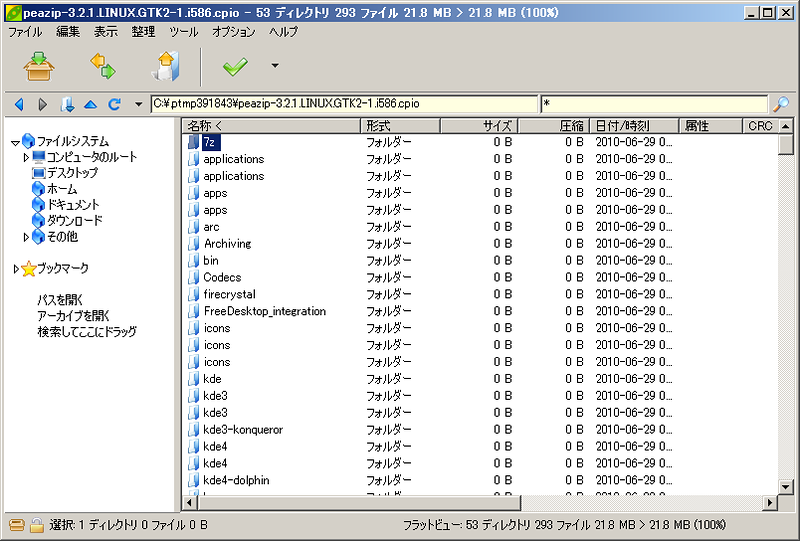Sort by the 名称 column header
The image size is (800, 541).
pos(271,126)
